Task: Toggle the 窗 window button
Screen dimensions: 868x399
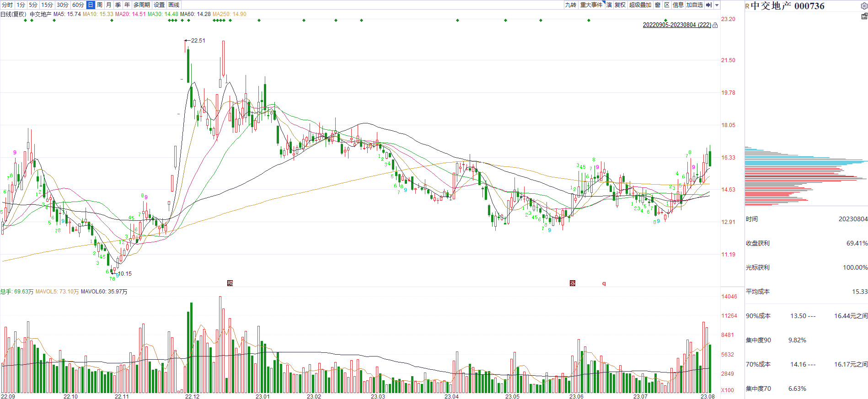Action: [658, 5]
